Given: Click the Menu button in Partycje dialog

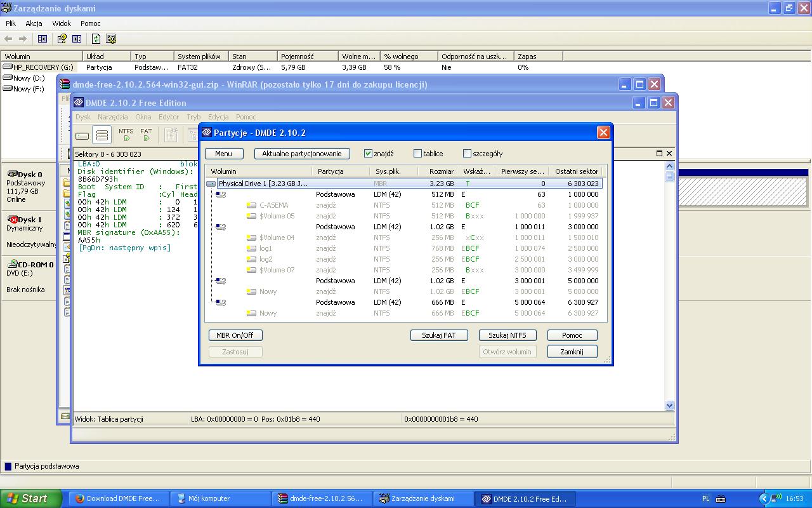Looking at the screenshot, I should (223, 154).
